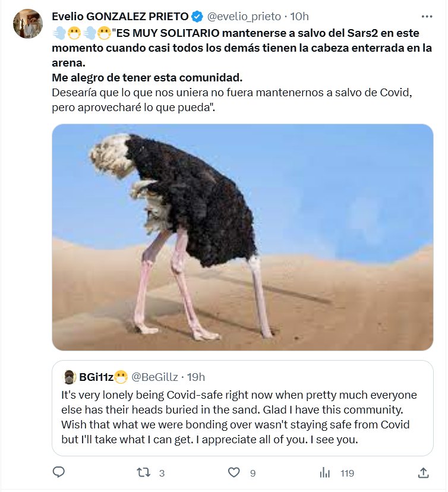Screen dimensions: 448x492
Task: Click the like count of 9
Action: tap(253, 473)
